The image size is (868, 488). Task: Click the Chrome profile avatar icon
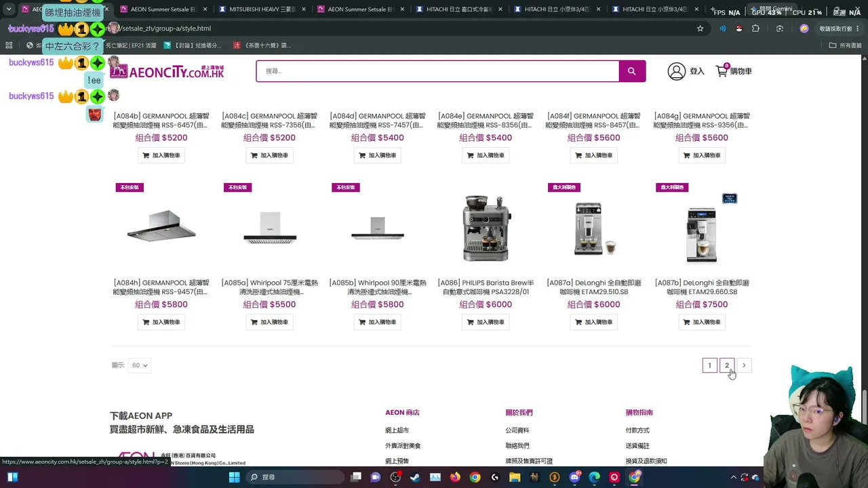click(804, 28)
